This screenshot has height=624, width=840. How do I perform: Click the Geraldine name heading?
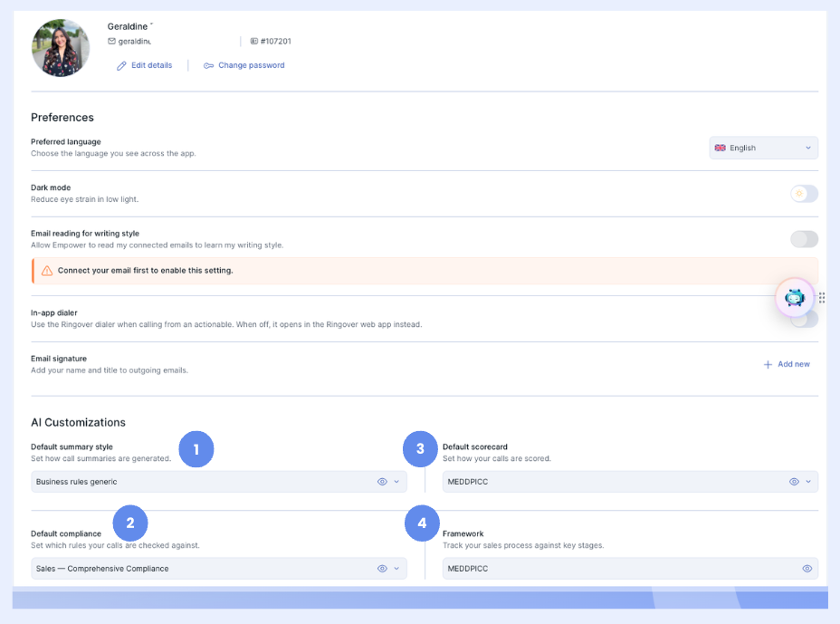[129, 26]
